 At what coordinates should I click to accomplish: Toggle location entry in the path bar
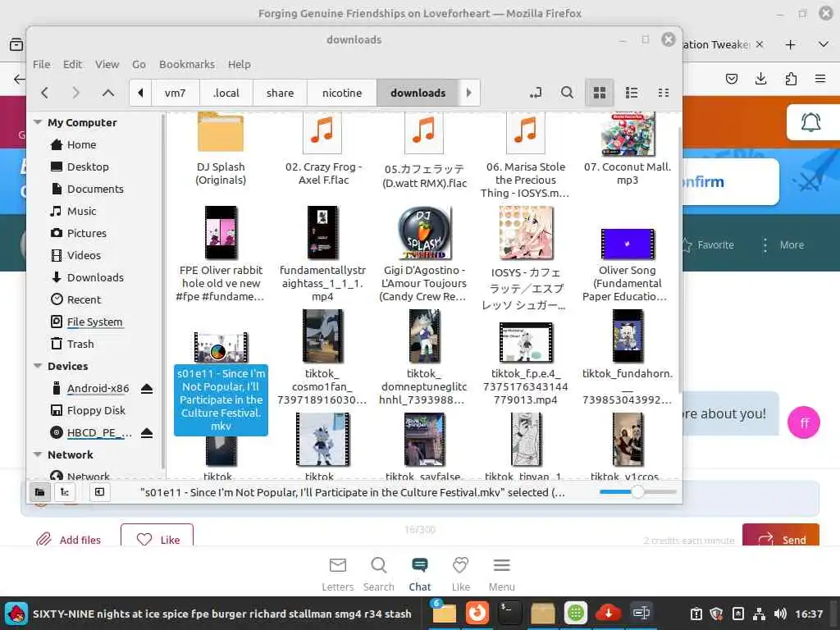[x=536, y=93]
